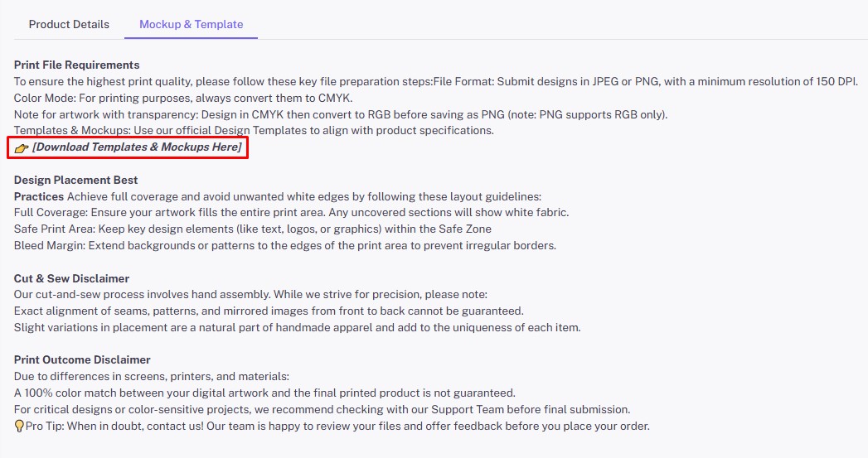868x458 pixels.
Task: Click the Cut & Sew Disclaimer heading
Action: (x=71, y=279)
